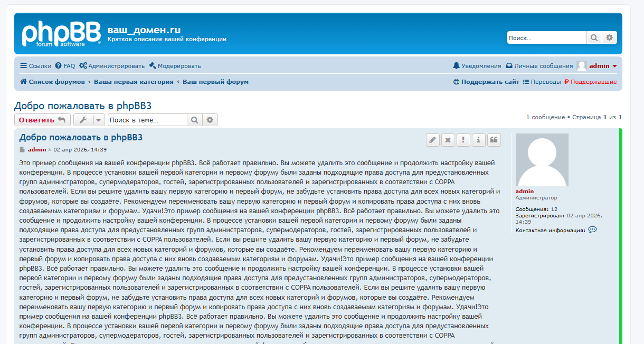Open the Поддержавшие link
The width and height of the screenshot is (644, 344).
[590, 82]
